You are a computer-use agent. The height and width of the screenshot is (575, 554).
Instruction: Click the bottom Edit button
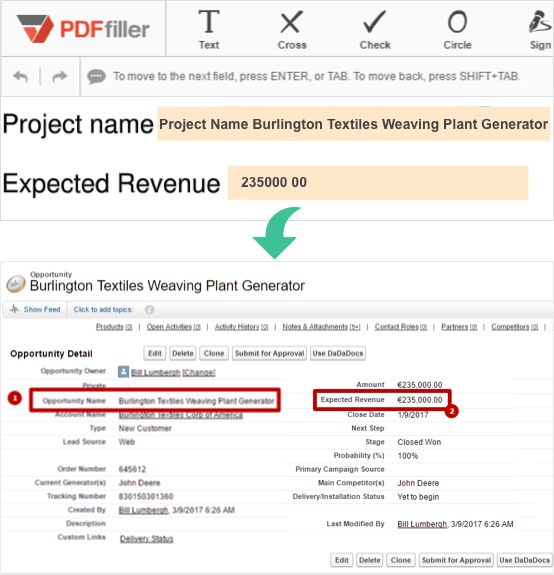click(x=342, y=560)
